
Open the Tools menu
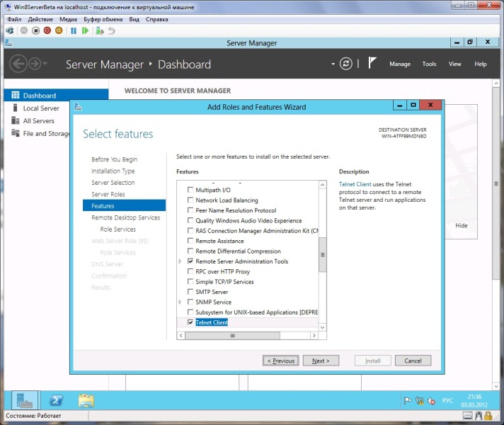pyautogui.click(x=429, y=64)
